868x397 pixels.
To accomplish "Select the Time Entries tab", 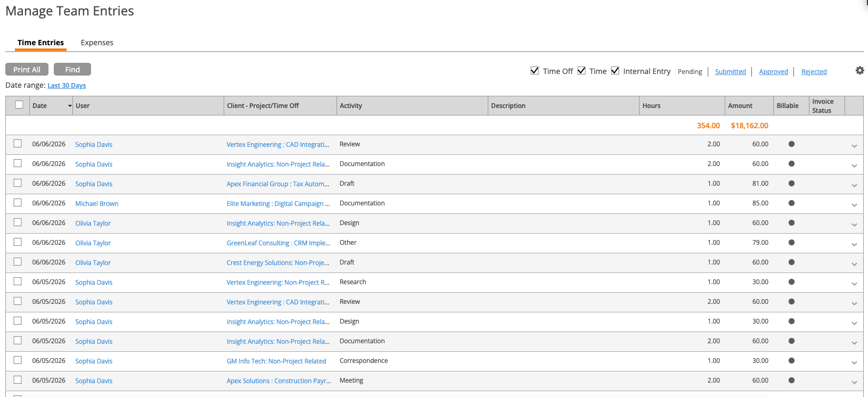I will pyautogui.click(x=40, y=43).
